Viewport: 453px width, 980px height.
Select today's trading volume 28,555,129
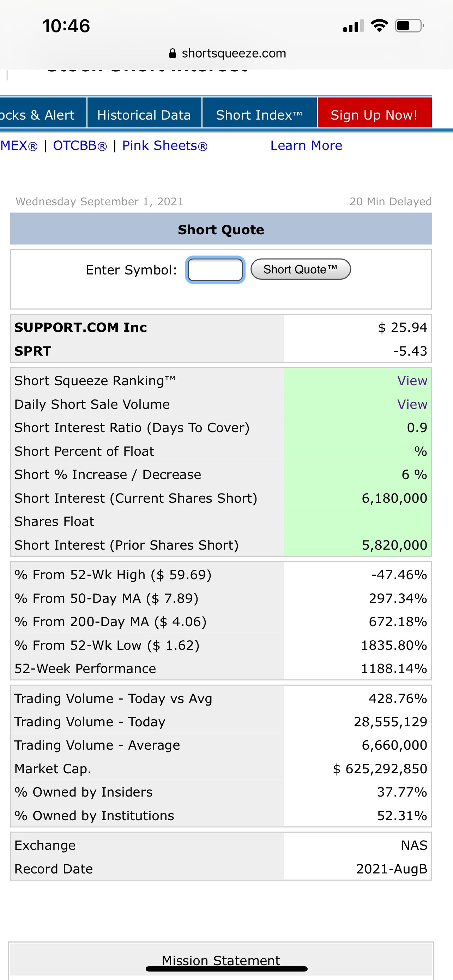pyautogui.click(x=391, y=722)
